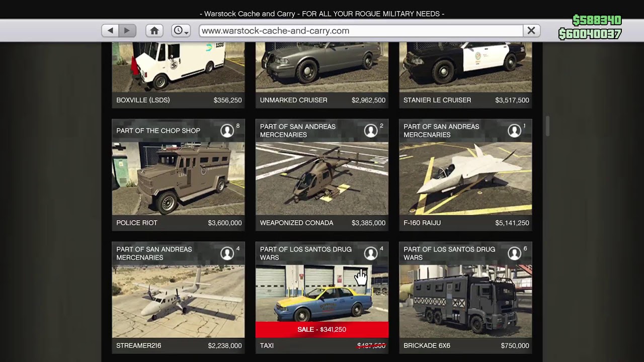Click the $2,962,500 Unmarked Cruiser price

pos(368,100)
